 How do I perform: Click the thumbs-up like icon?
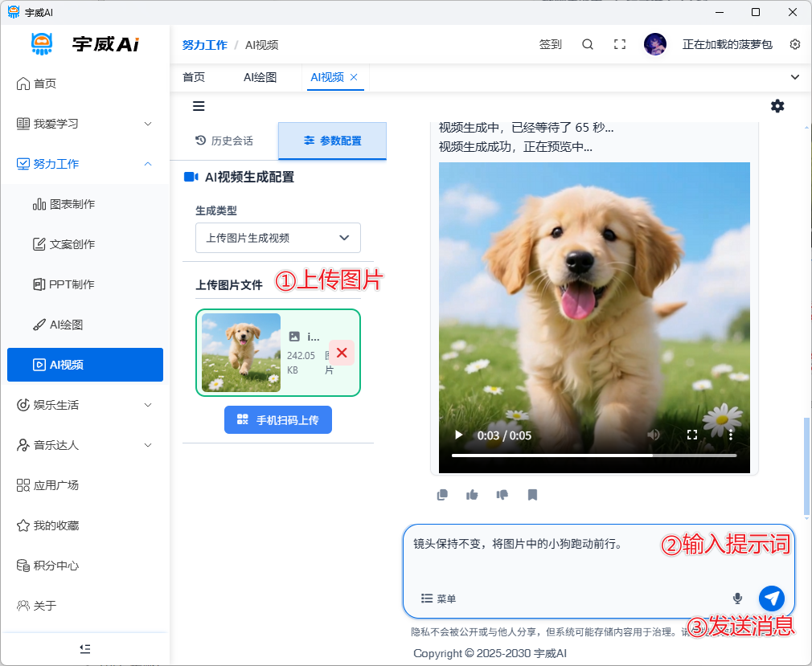(472, 495)
